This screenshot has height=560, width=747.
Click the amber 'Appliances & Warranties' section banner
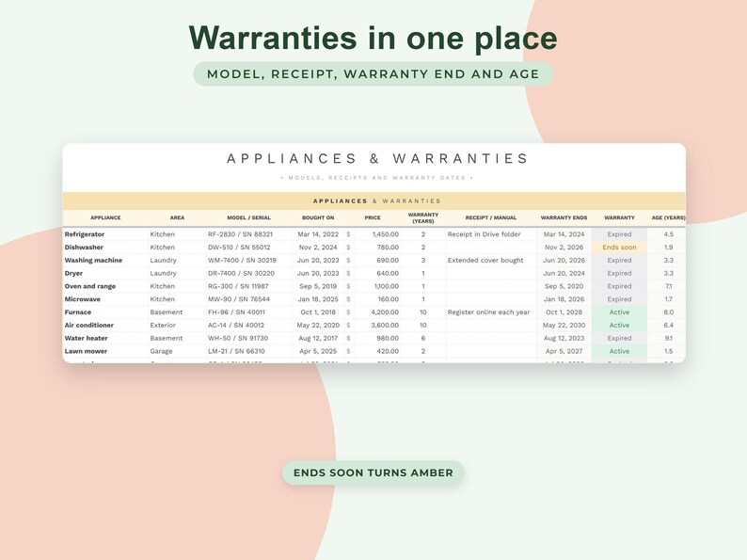pos(374,201)
